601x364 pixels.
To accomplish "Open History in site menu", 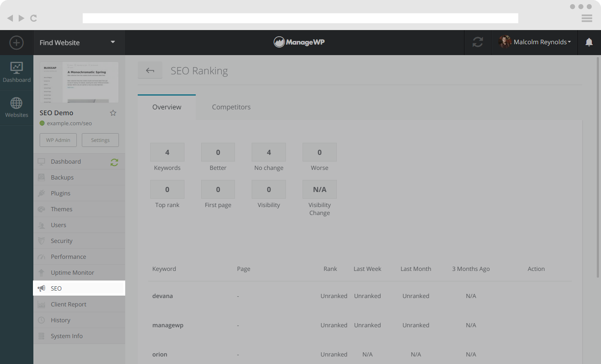I will click(79, 320).
